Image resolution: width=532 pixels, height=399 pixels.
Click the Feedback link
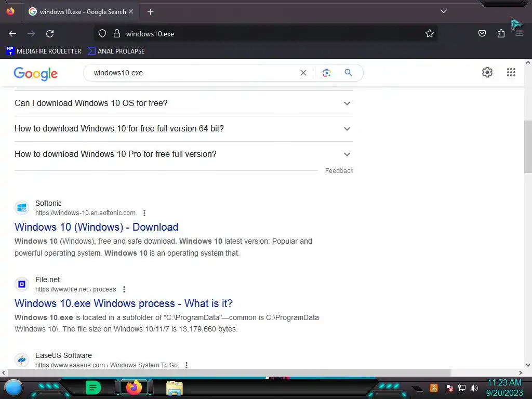point(339,170)
